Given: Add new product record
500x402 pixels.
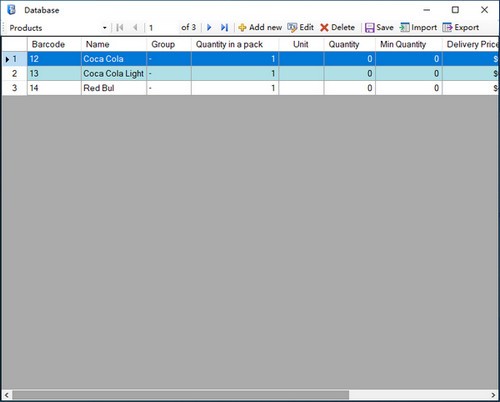Looking at the screenshot, I should [260, 28].
